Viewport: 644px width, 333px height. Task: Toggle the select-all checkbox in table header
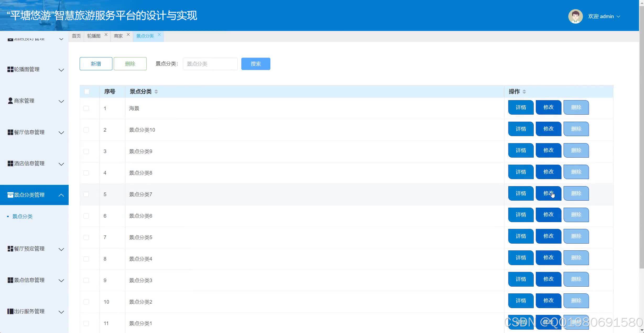click(x=87, y=92)
